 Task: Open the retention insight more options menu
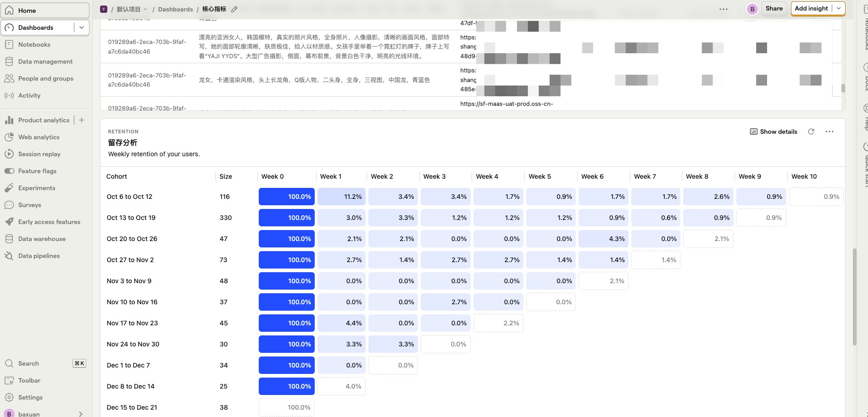pos(829,132)
